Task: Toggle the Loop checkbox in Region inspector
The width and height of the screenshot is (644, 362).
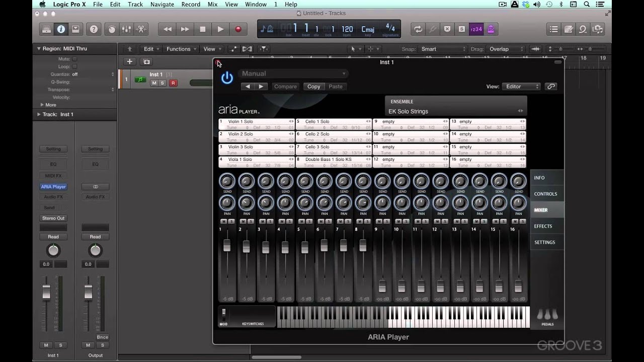Action: 74,66
